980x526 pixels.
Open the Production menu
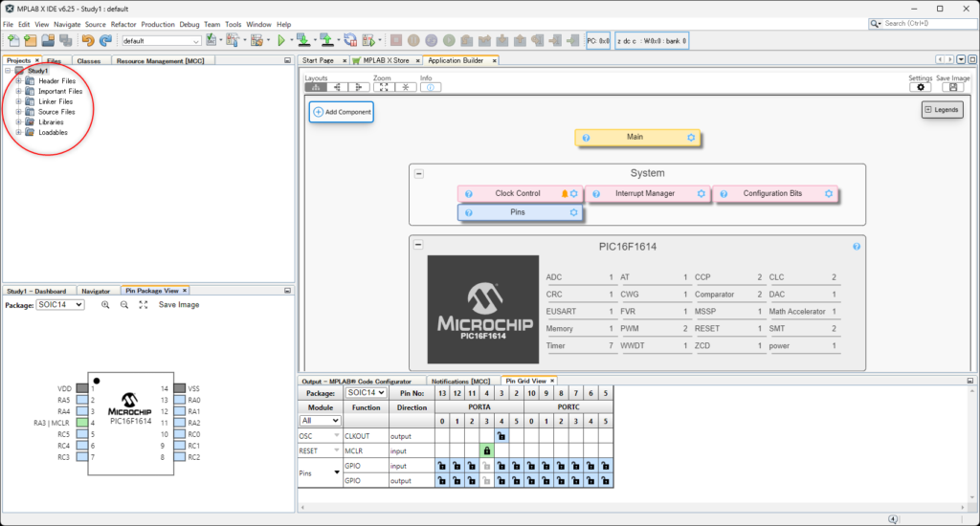pyautogui.click(x=158, y=24)
